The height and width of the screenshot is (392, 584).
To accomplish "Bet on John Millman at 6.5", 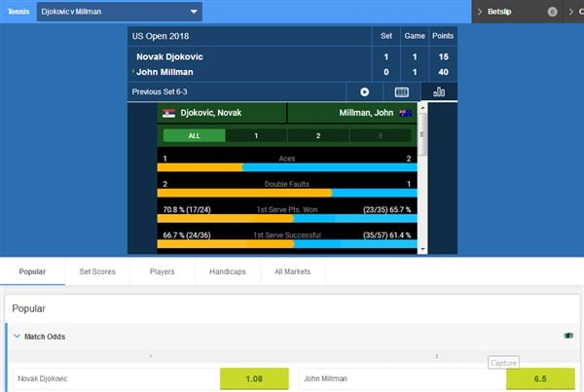I will [x=540, y=378].
